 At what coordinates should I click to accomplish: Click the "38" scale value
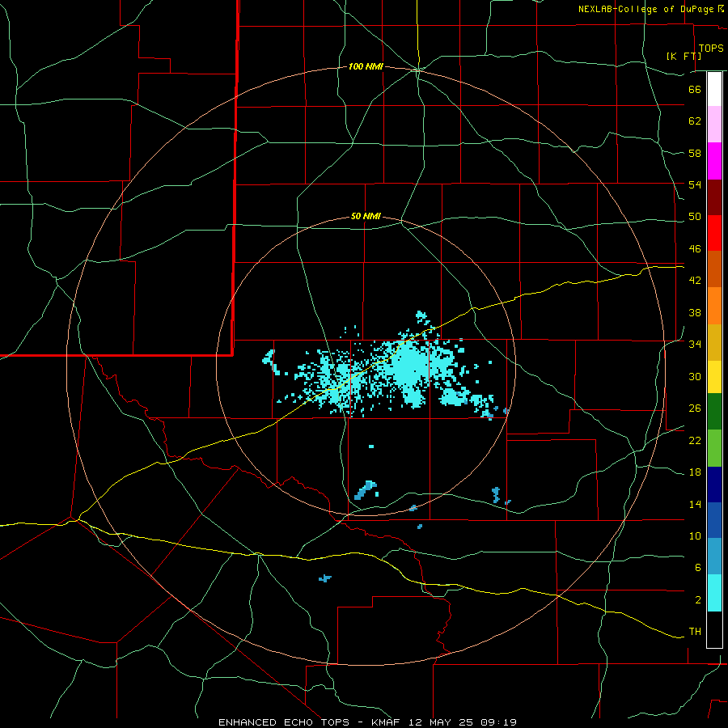point(695,312)
